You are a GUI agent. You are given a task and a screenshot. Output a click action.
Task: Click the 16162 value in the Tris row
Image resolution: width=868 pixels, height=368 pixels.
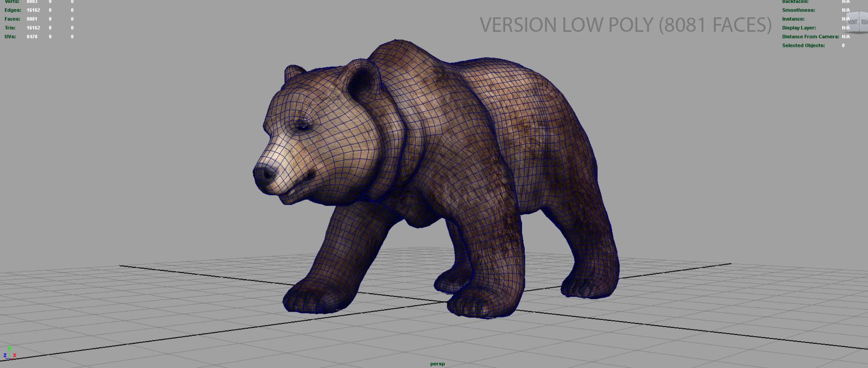pos(33,28)
